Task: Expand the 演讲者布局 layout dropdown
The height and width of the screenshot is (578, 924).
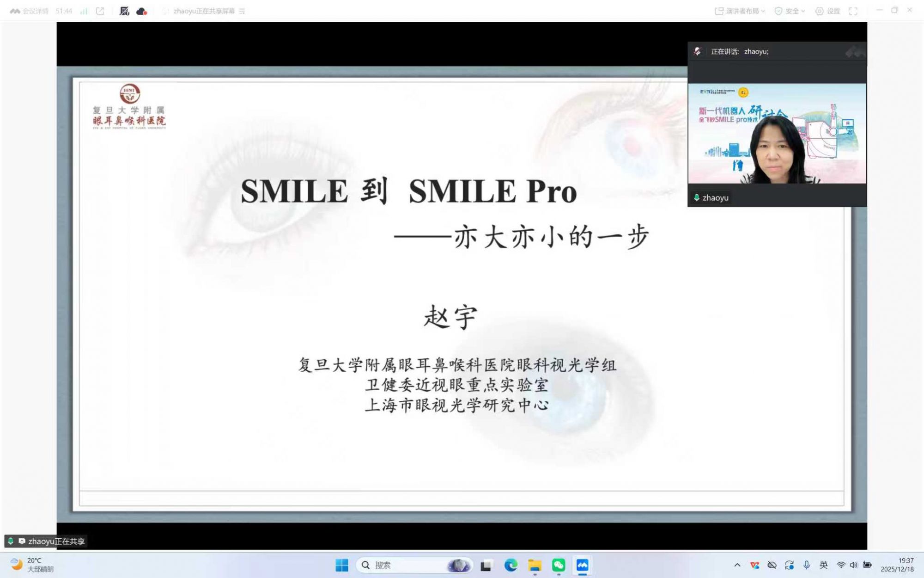Action: click(x=740, y=11)
